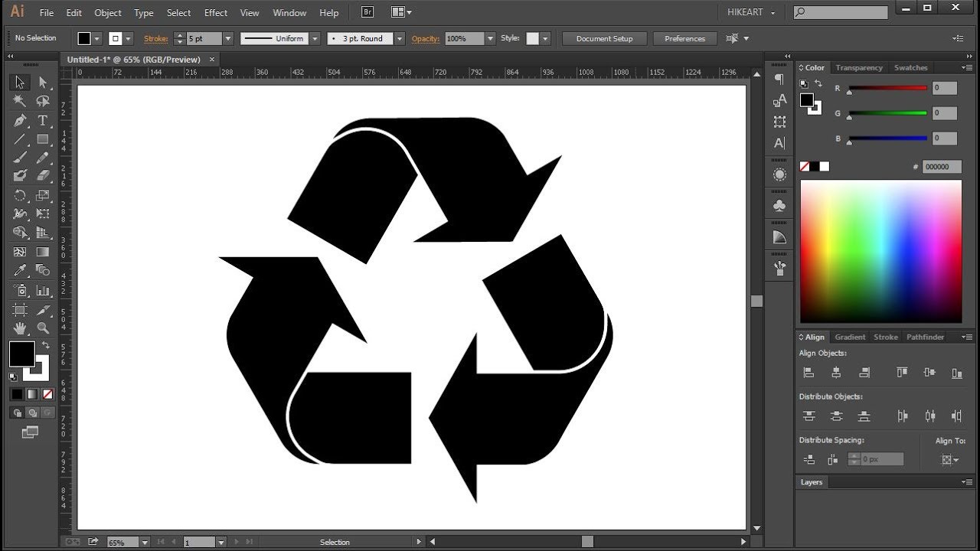Open the Uniform width profile dropdown
Viewport: 980px width, 551px height.
[315, 38]
